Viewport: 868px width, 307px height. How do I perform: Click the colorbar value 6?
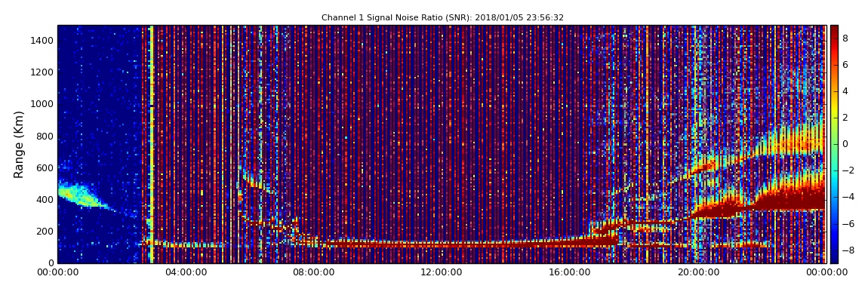tap(846, 65)
